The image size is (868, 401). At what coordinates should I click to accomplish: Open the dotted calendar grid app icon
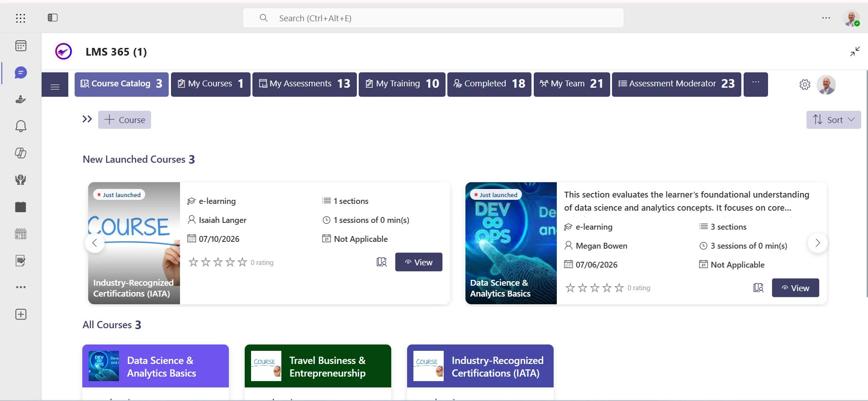[21, 234]
